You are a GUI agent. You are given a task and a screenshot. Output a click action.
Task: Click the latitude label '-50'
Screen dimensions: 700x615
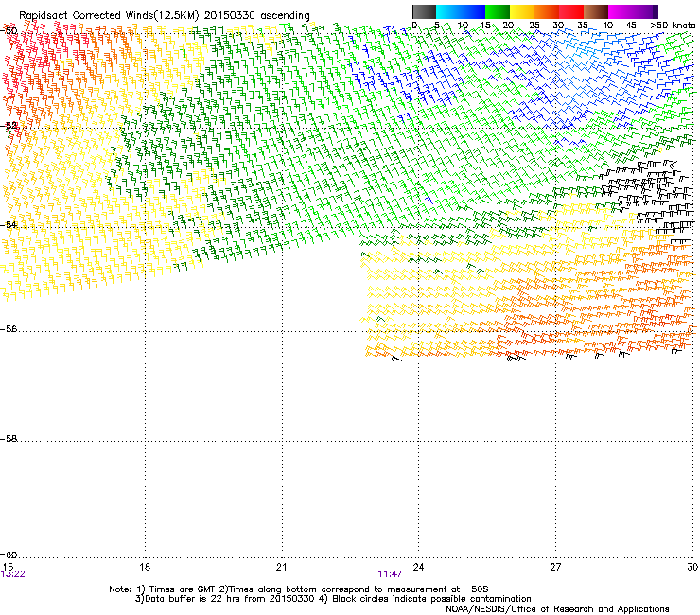[9, 31]
